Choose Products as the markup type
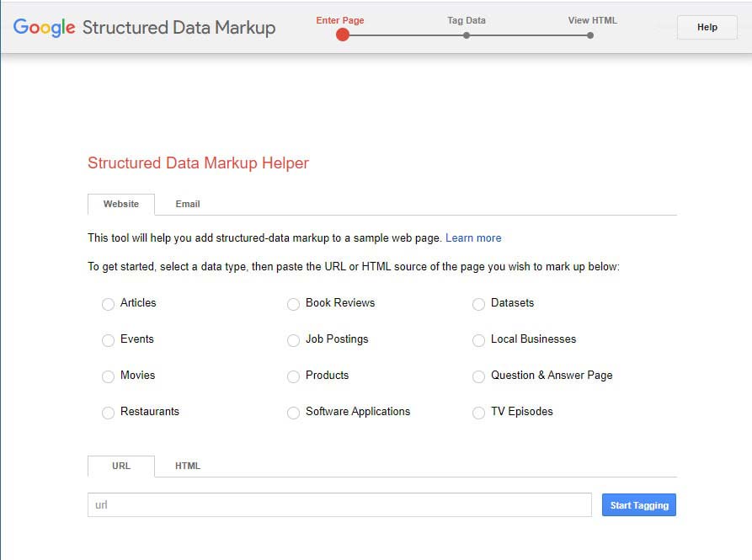 [x=293, y=376]
